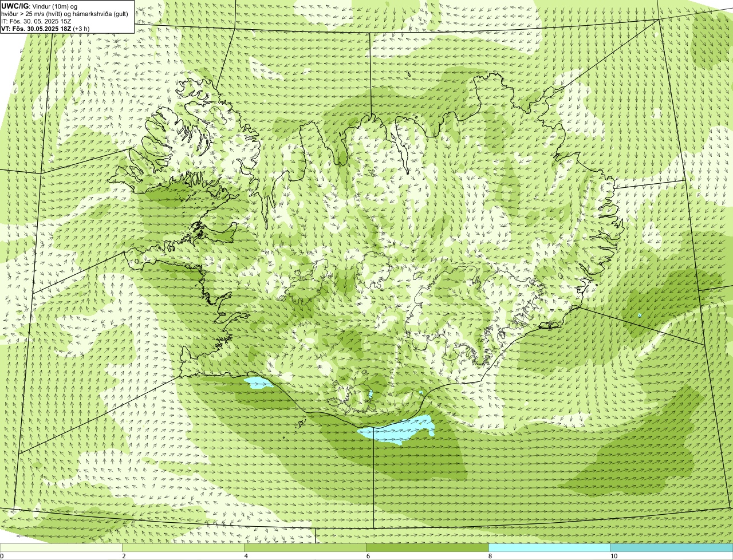Click the 4–6 m/s green legend swatch

pos(305,548)
